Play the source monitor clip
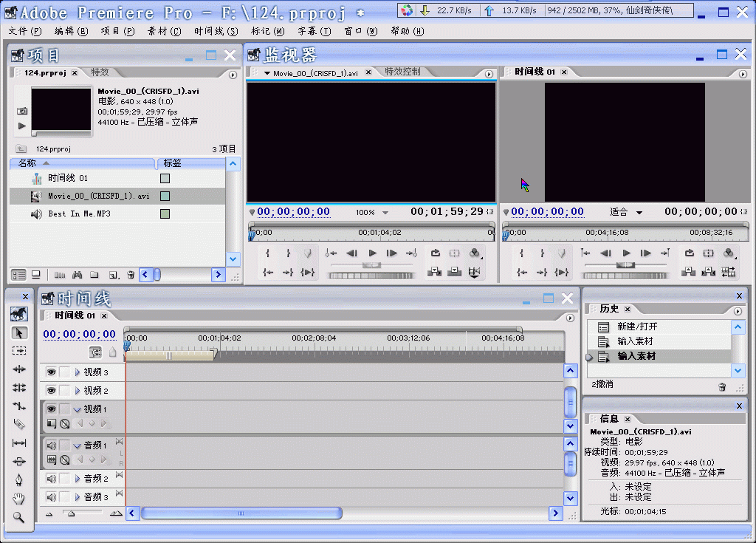 point(372,253)
